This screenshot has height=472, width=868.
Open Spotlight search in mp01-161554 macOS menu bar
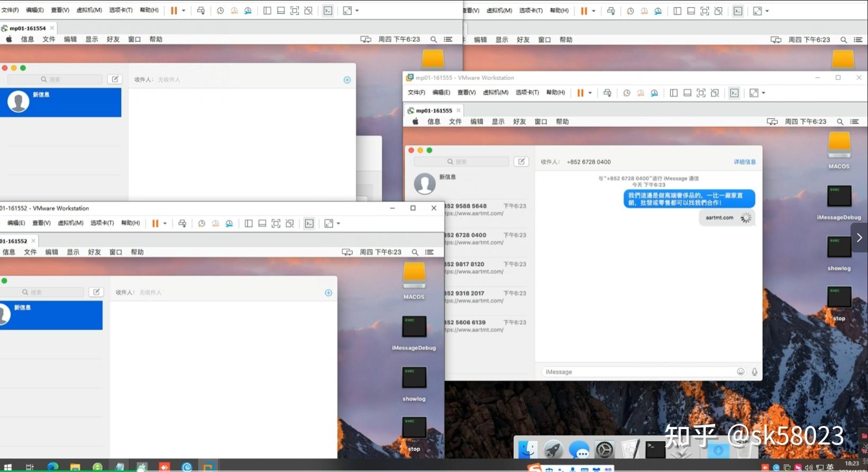point(434,39)
